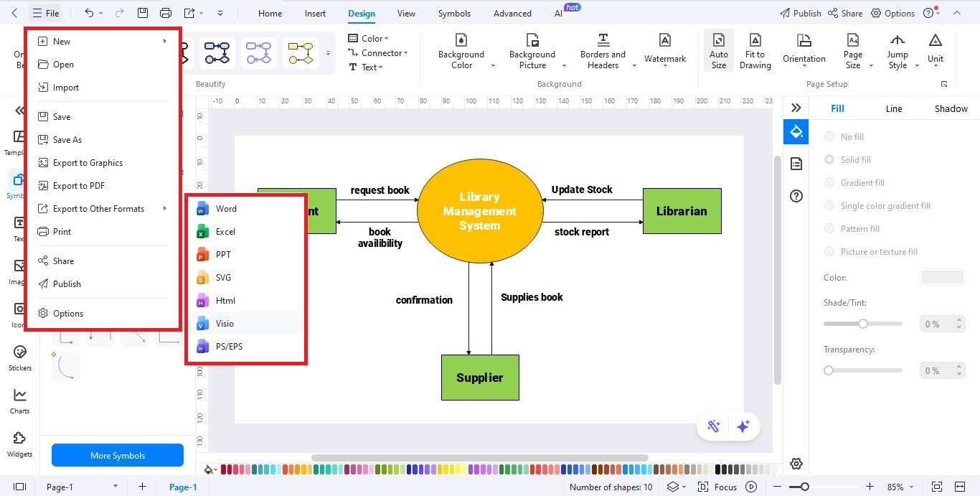
Task: Click the Background Color icon
Action: [461, 39]
